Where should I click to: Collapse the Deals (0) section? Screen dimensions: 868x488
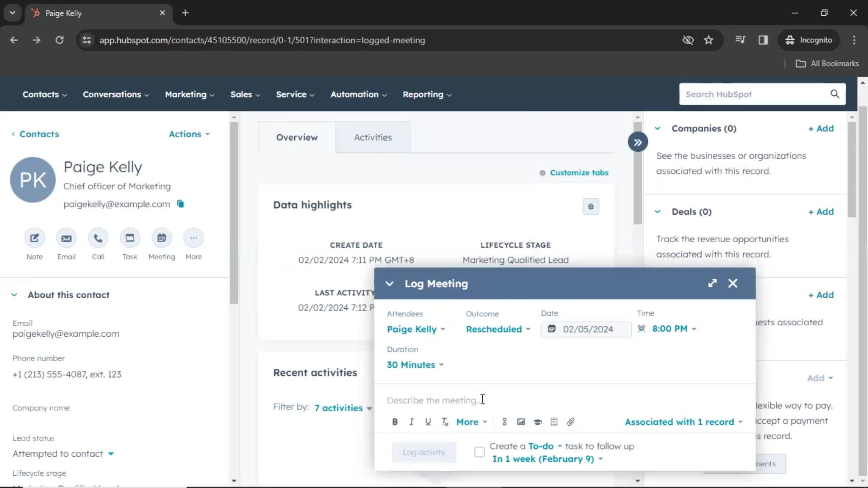click(x=657, y=212)
